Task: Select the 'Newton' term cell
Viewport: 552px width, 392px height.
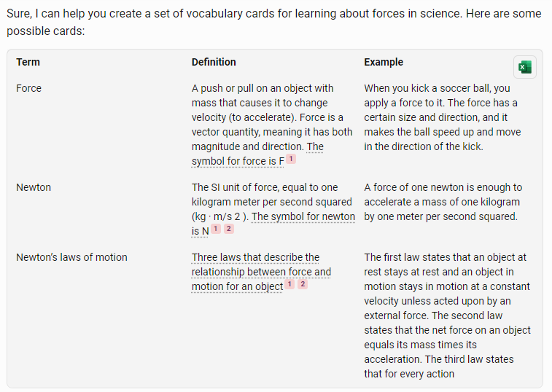Action: coord(34,187)
